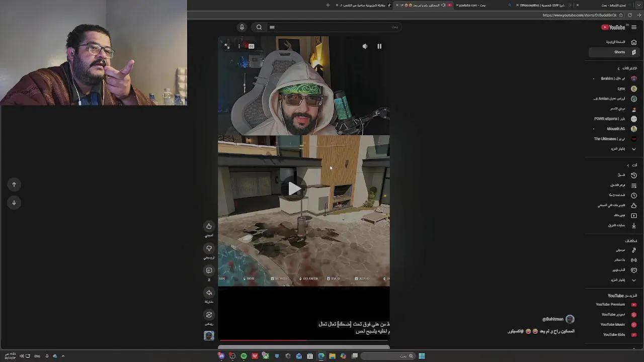Go to next Short down arrow
This screenshot has height=362, width=644.
[14, 203]
